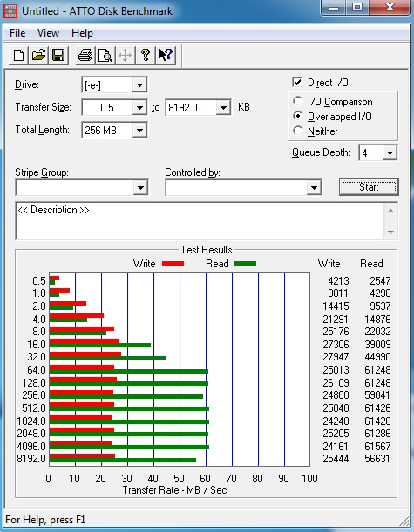The width and height of the screenshot is (414, 532).
Task: Open the View menu
Action: click(x=48, y=33)
